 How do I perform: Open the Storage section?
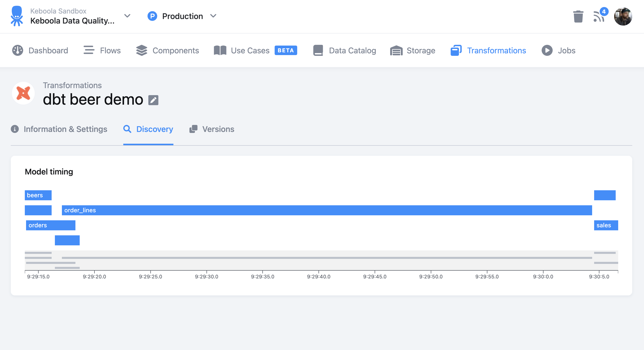(x=413, y=50)
